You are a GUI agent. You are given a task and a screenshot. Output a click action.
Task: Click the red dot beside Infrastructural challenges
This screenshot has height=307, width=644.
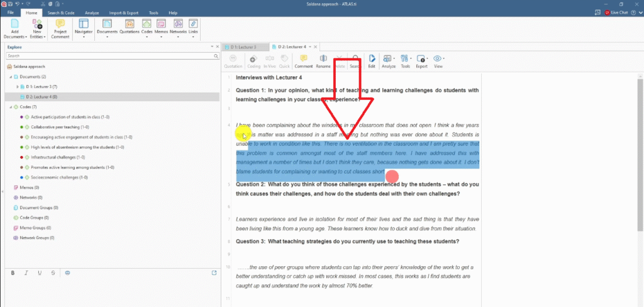(21, 157)
